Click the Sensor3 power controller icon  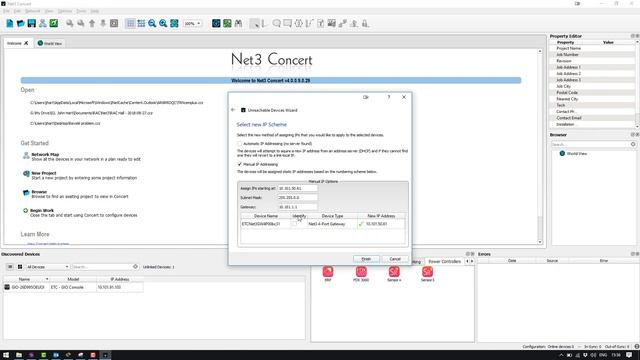click(427, 272)
